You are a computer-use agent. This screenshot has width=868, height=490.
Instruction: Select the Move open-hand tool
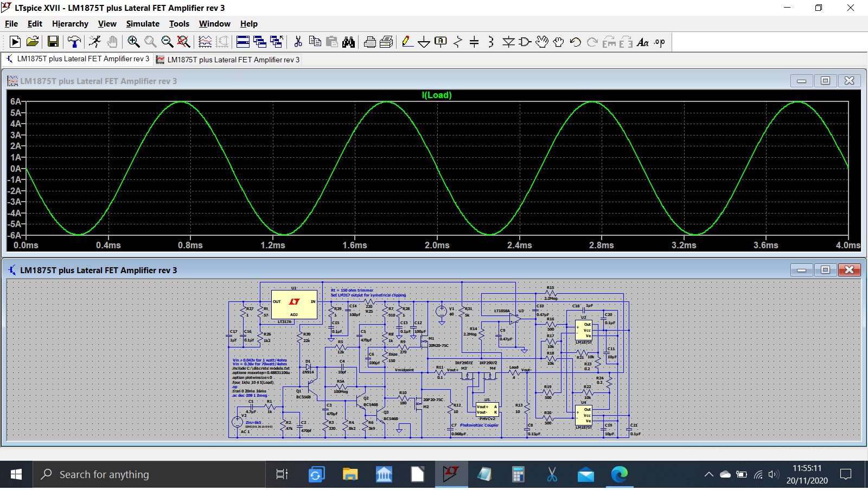click(x=542, y=42)
